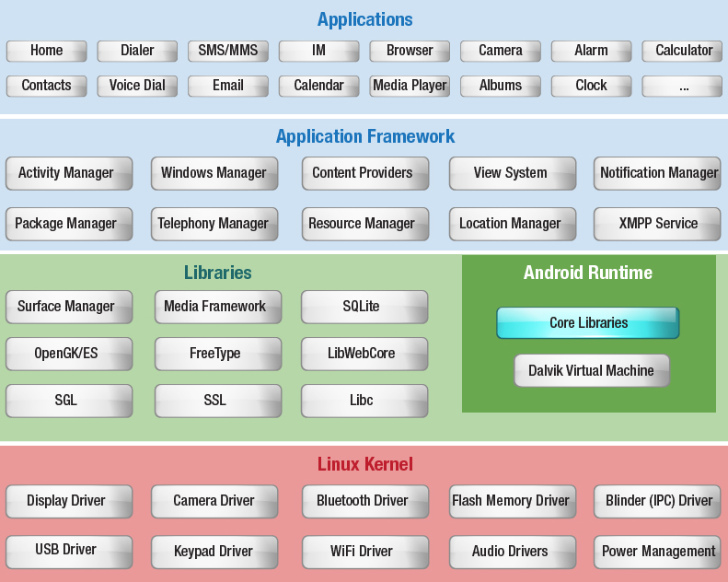Open the Browser application box
The image size is (728, 582).
point(410,51)
